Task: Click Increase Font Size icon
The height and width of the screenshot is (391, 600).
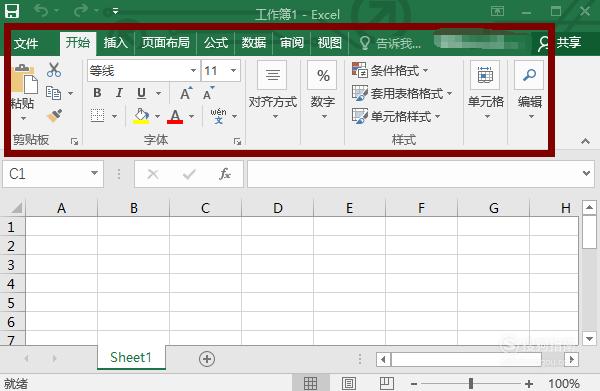Action: pos(186,93)
